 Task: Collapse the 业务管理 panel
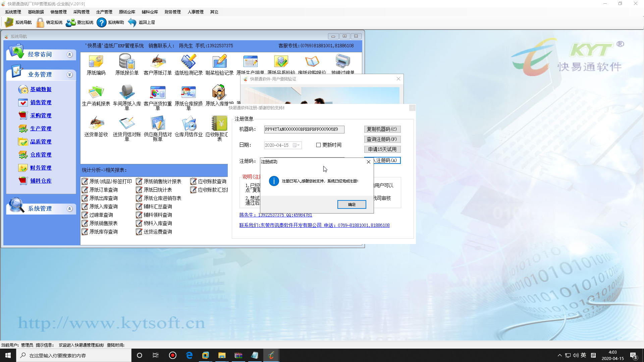(x=69, y=75)
